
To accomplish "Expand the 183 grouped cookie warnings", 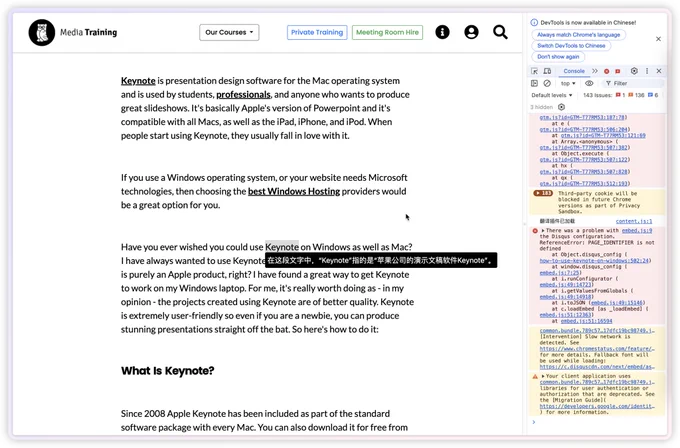I will (543, 193).
